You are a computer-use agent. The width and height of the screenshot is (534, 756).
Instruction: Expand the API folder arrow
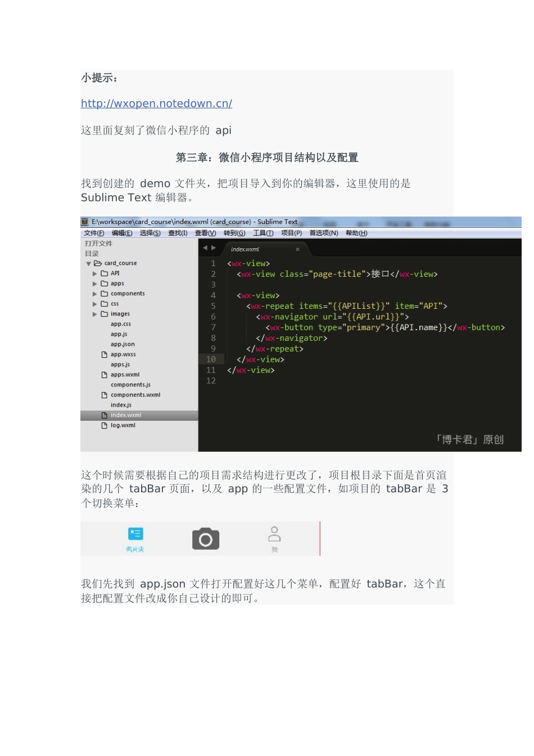pos(95,274)
